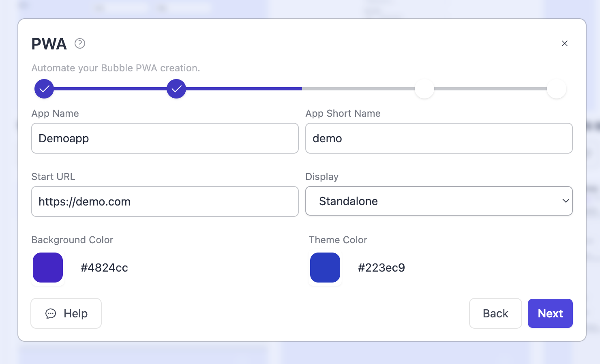This screenshot has height=364, width=600.
Task: Jump to the fourth and final step circle
Action: (557, 89)
